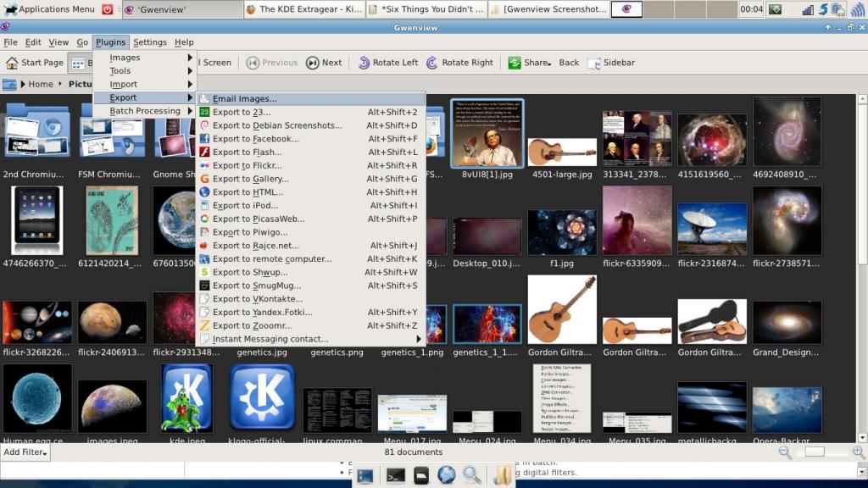Click the Zooomr icon in Export menu
This screenshot has height=488, width=868.
pos(204,325)
